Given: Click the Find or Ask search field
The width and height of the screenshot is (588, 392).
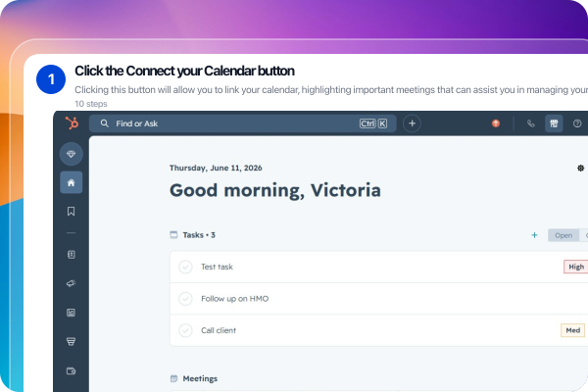Looking at the screenshot, I should tap(243, 123).
